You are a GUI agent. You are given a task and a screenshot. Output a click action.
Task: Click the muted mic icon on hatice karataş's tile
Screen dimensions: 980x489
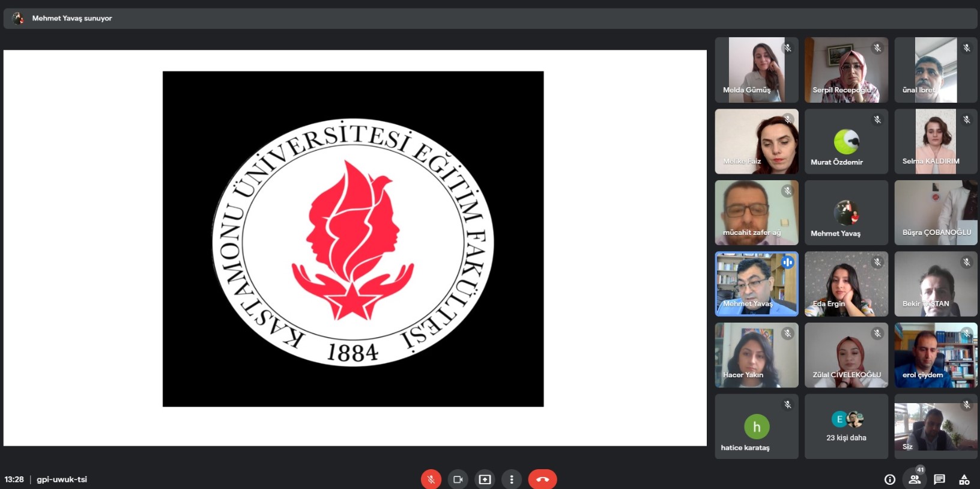pos(788,405)
